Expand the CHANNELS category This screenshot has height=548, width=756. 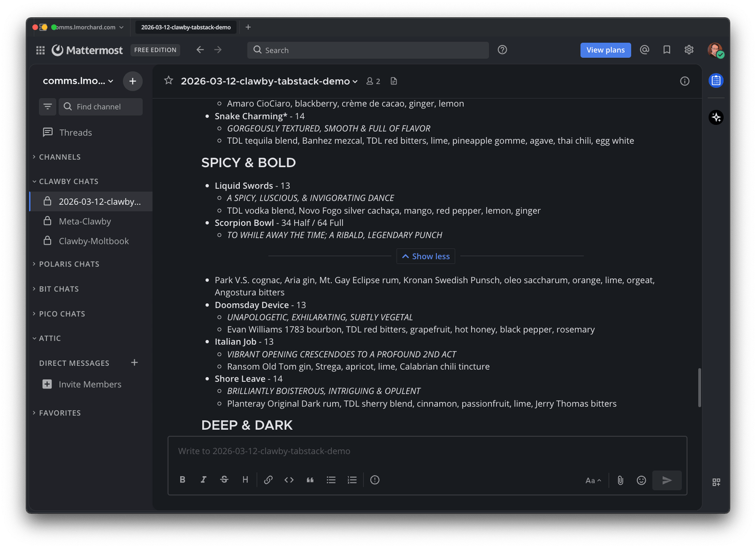click(59, 157)
